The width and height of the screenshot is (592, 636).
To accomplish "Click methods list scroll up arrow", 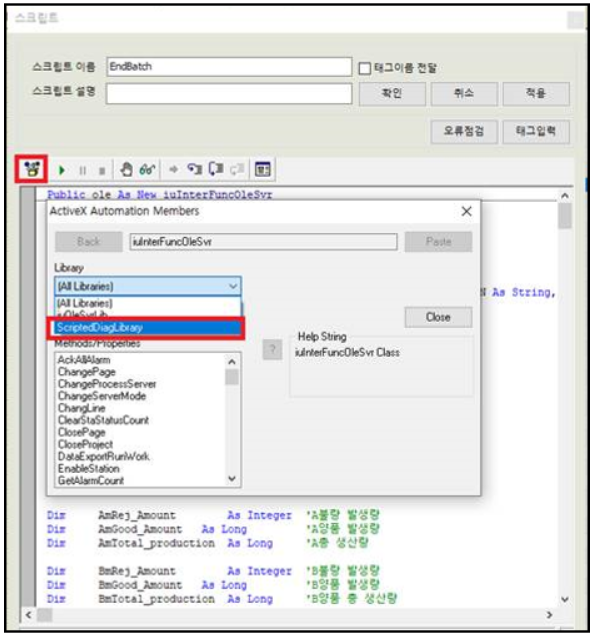I will [232, 362].
